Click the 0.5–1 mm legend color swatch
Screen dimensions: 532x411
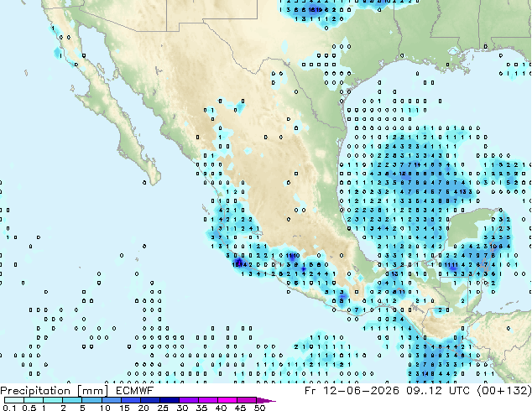point(34,400)
